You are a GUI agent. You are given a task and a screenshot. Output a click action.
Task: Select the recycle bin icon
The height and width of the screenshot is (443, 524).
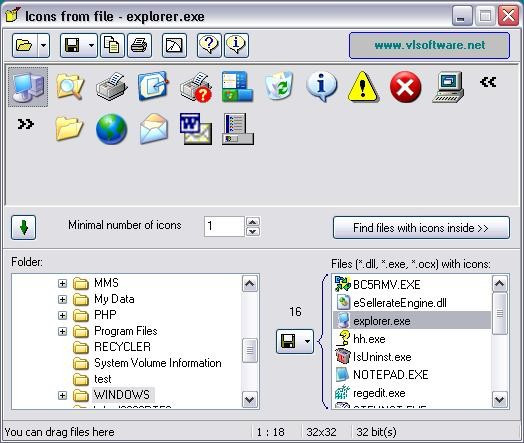(x=279, y=86)
